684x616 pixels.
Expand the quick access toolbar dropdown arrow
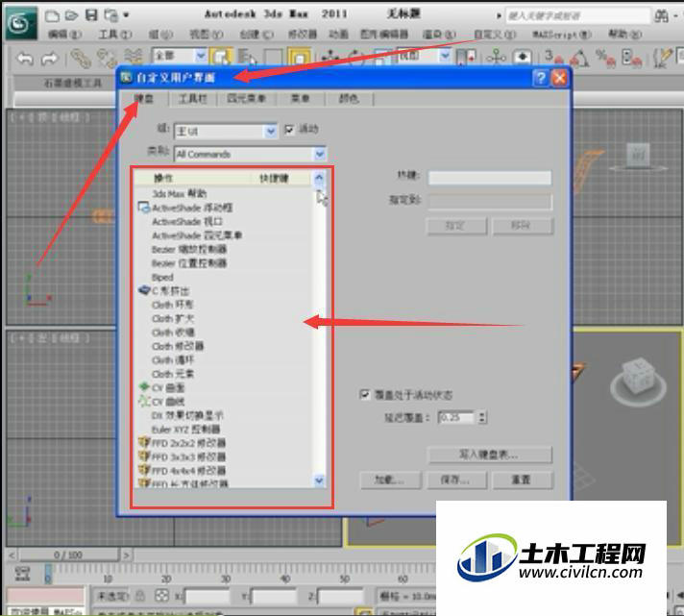tap(126, 15)
